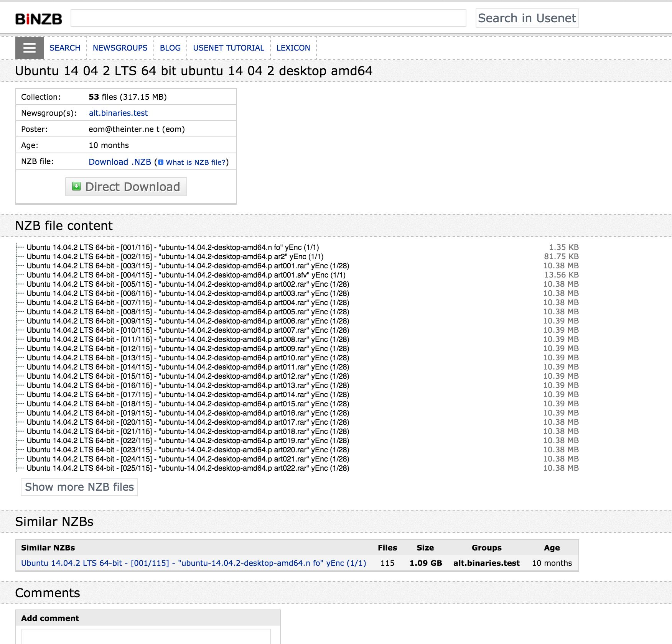Click the hamburger menu icon
672x644 pixels.
pos(29,48)
